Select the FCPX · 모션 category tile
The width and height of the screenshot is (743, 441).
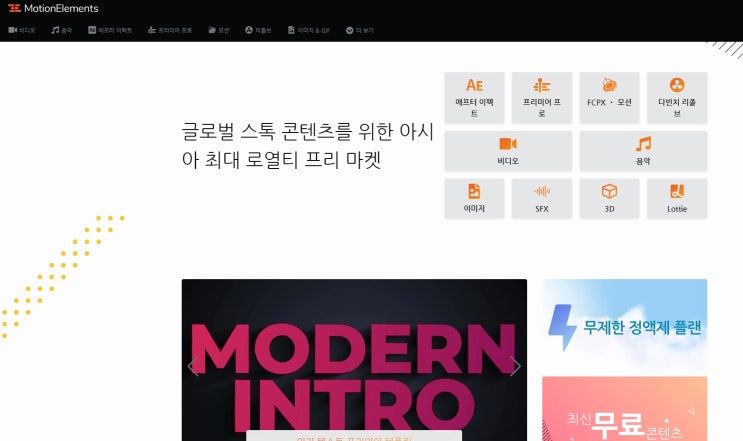coord(609,98)
